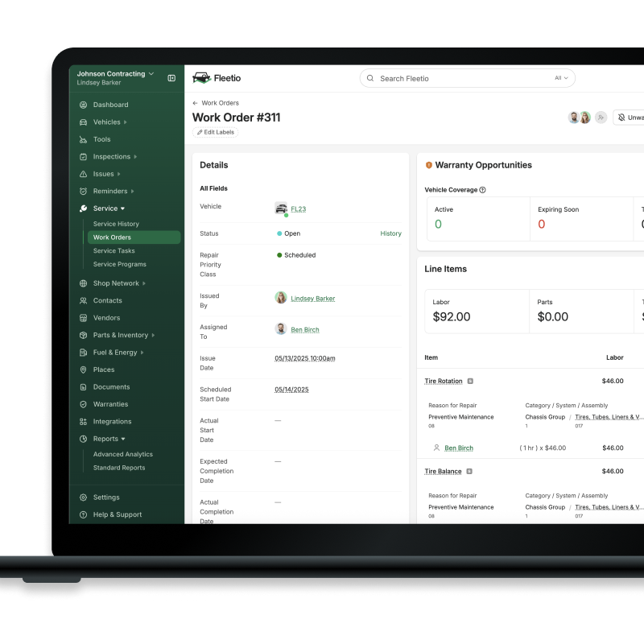Open the Lindsey Barker link
The height and width of the screenshot is (644, 644).
point(313,299)
